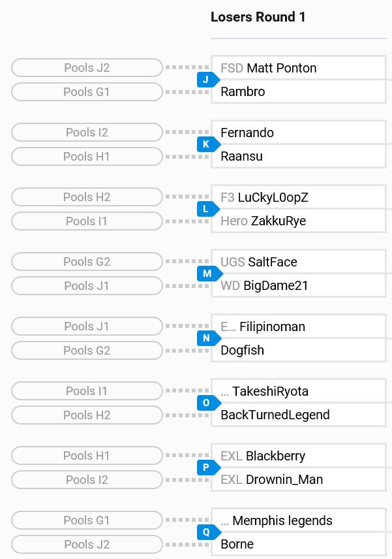
Task: Select the Pools H2 pill feeding LuCkyL0opZ
Action: click(x=87, y=197)
